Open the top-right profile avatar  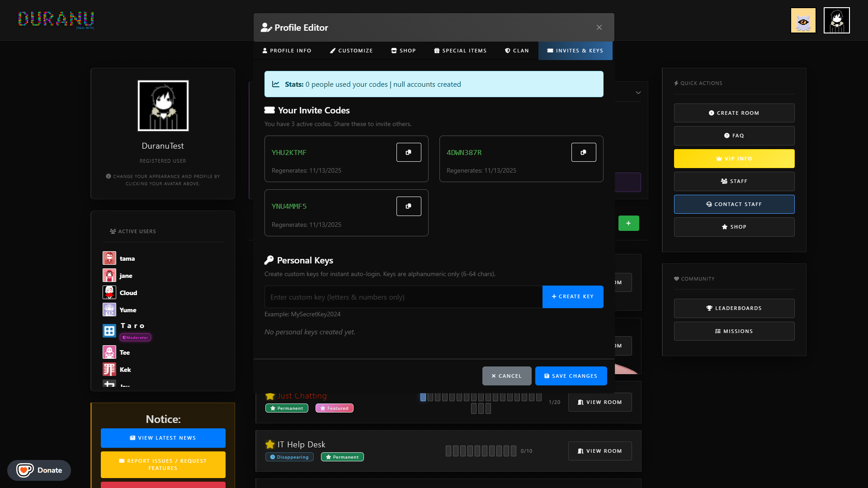836,20
